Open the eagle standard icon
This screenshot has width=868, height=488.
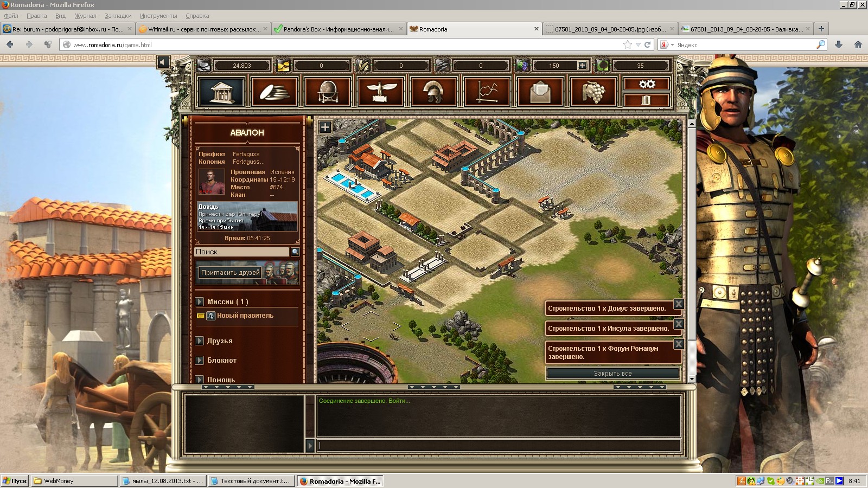click(381, 91)
